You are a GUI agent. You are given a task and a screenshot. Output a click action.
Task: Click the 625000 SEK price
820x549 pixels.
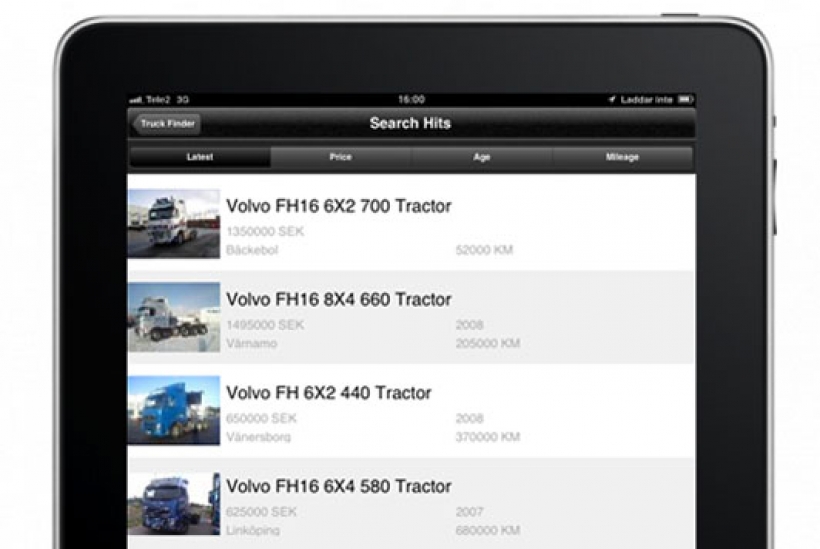click(x=261, y=512)
